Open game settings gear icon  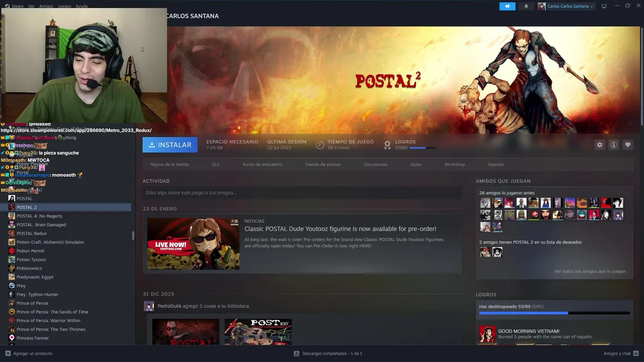pos(600,145)
